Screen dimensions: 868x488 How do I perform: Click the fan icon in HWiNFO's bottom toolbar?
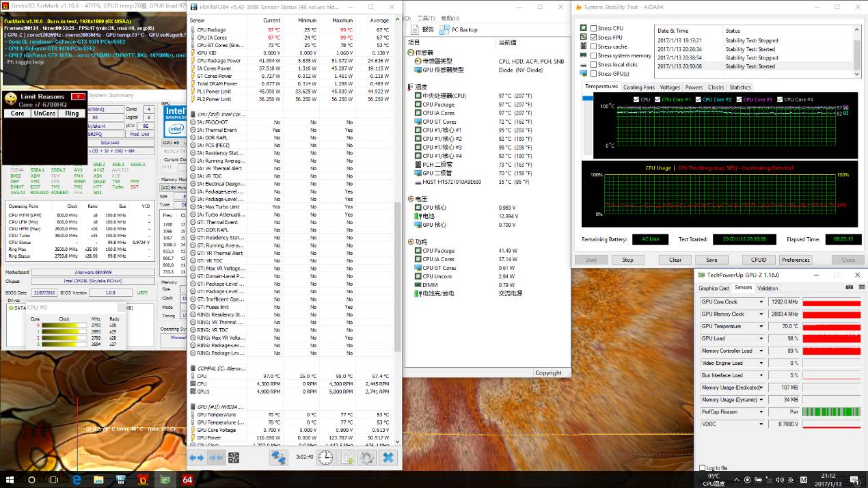click(234, 458)
